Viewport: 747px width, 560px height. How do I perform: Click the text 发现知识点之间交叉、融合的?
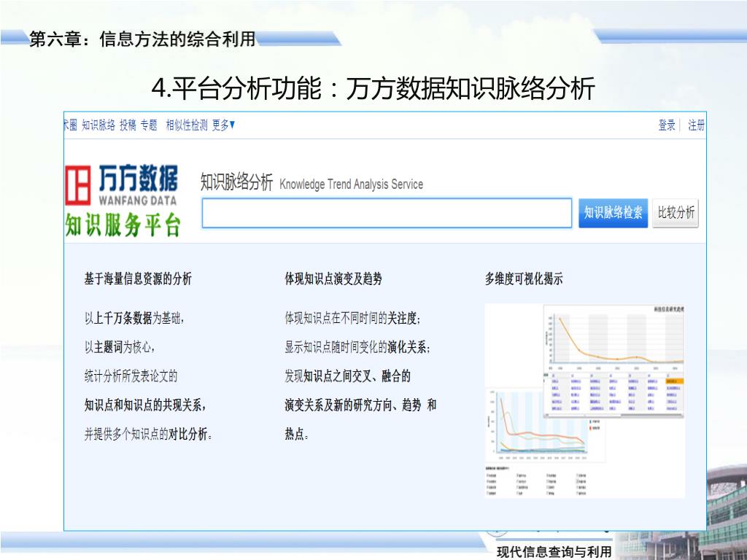[347, 376]
